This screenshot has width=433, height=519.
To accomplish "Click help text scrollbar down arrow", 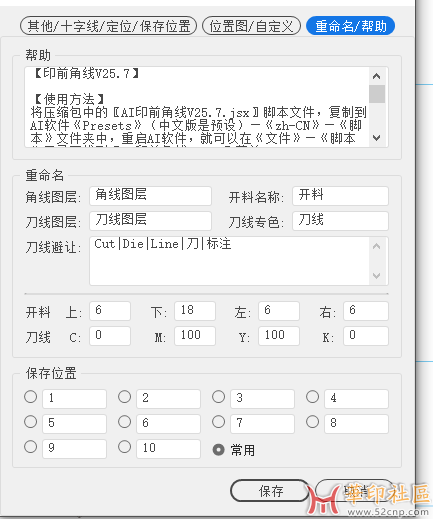I will coord(377,138).
